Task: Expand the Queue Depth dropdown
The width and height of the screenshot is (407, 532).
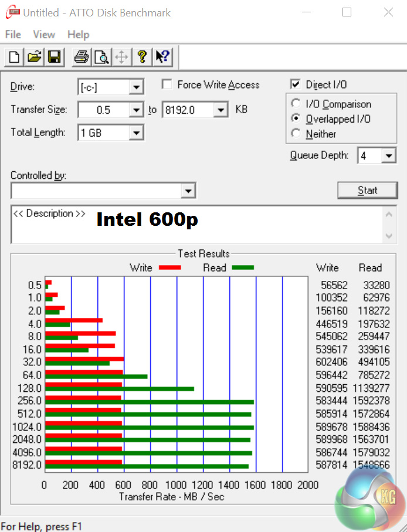Action: coord(389,156)
